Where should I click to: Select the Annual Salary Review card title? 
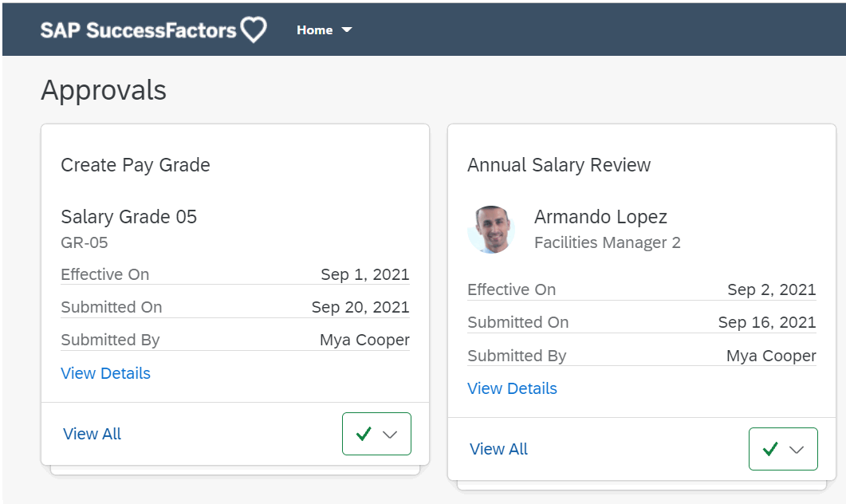(559, 165)
